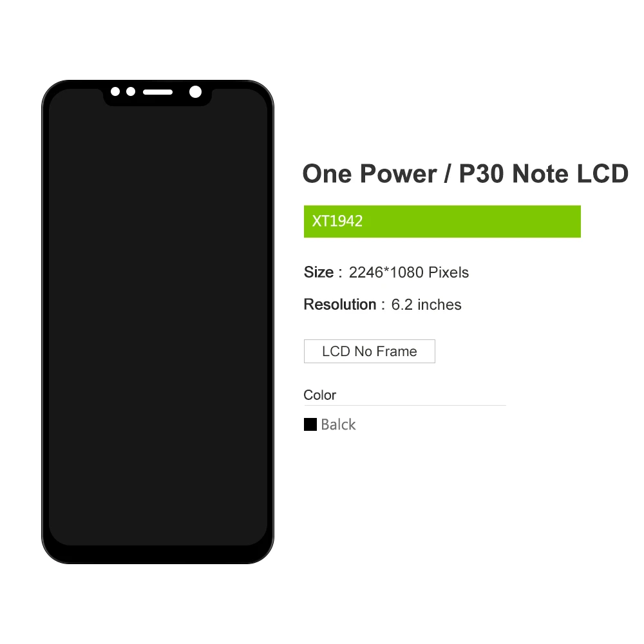This screenshot has width=644, height=644.
Task: Click the Color section heading
Action: (319, 395)
